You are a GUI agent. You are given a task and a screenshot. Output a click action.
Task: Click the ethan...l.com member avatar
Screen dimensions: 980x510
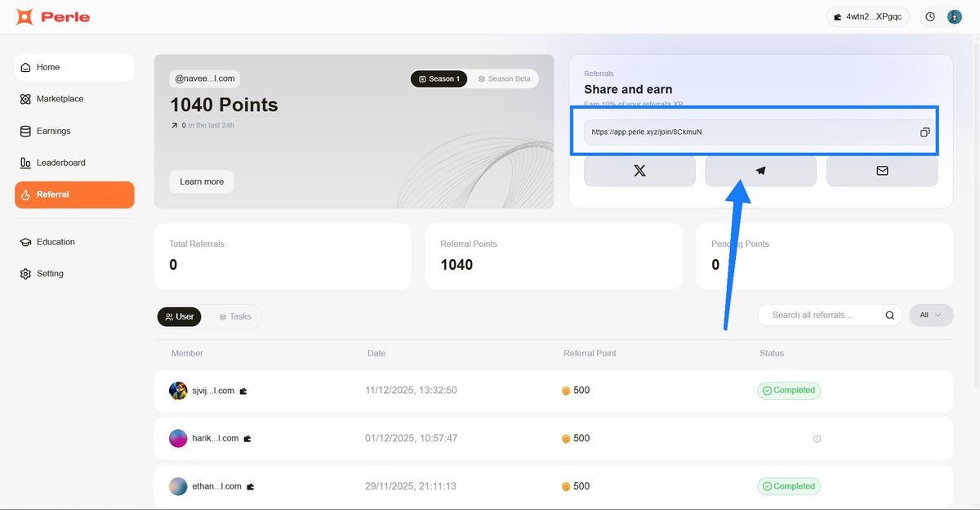(x=178, y=486)
